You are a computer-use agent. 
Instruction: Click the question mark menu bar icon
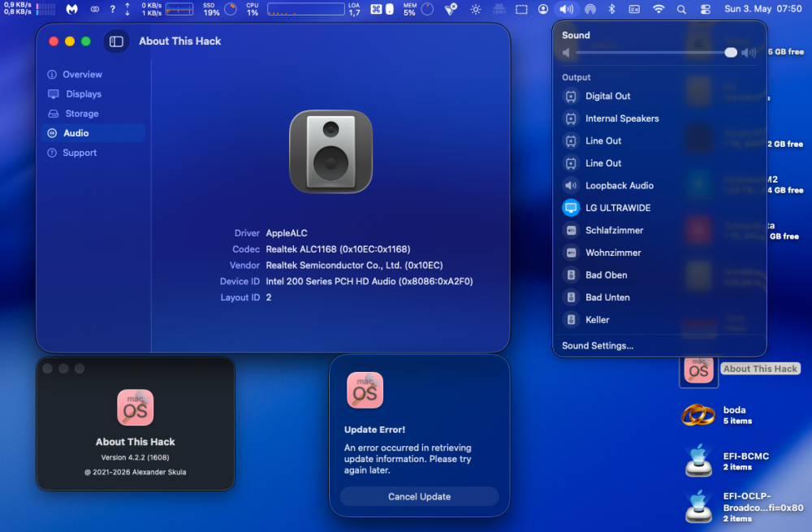(x=112, y=9)
